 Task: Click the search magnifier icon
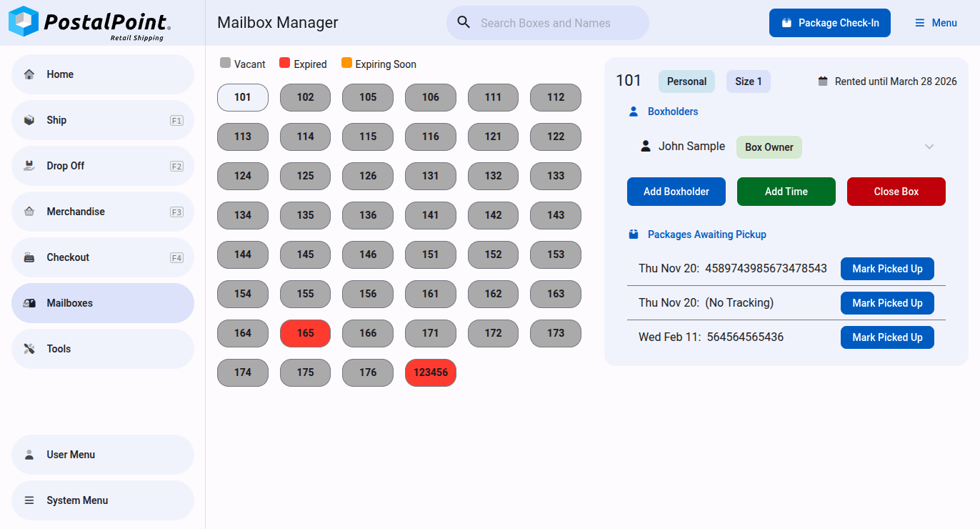[x=464, y=23]
